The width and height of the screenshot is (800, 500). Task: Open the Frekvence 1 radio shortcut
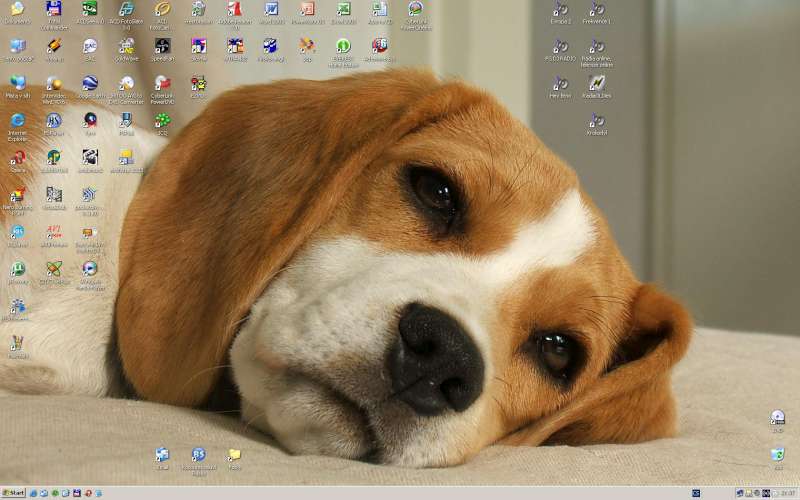point(596,9)
